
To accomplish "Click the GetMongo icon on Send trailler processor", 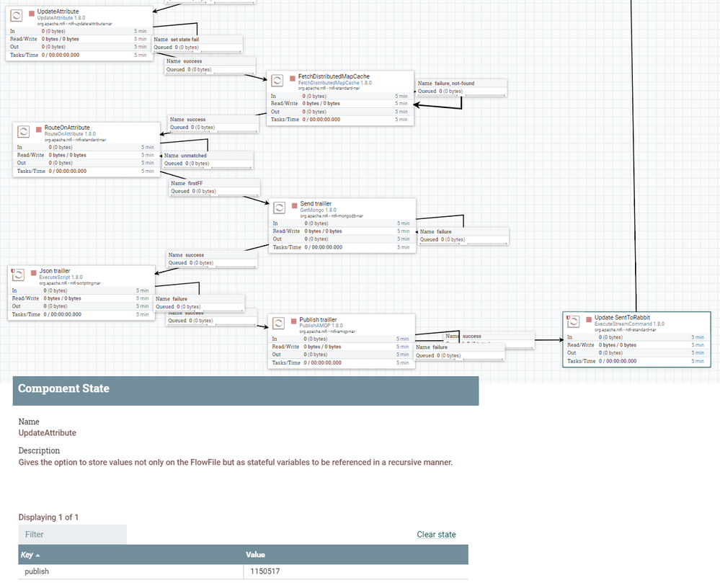I will click(x=280, y=208).
